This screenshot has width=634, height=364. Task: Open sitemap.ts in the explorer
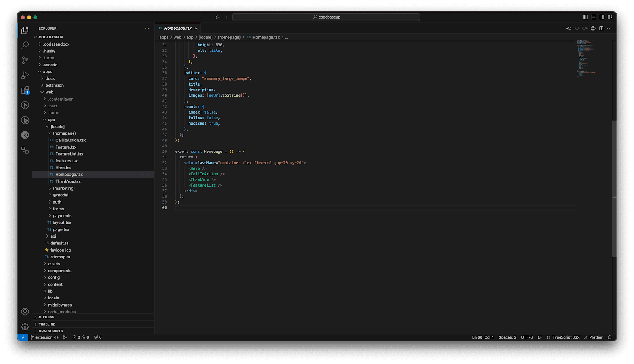coord(93,257)
